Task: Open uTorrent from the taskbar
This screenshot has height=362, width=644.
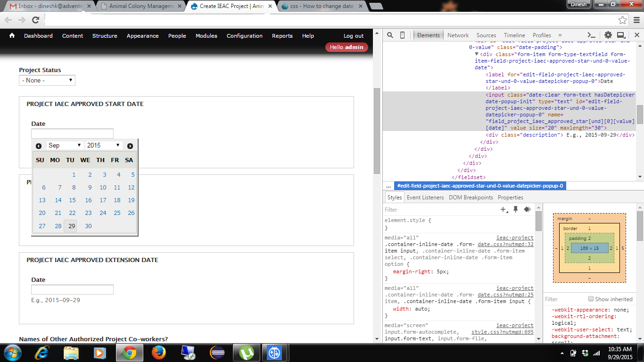Action: pyautogui.click(x=246, y=353)
